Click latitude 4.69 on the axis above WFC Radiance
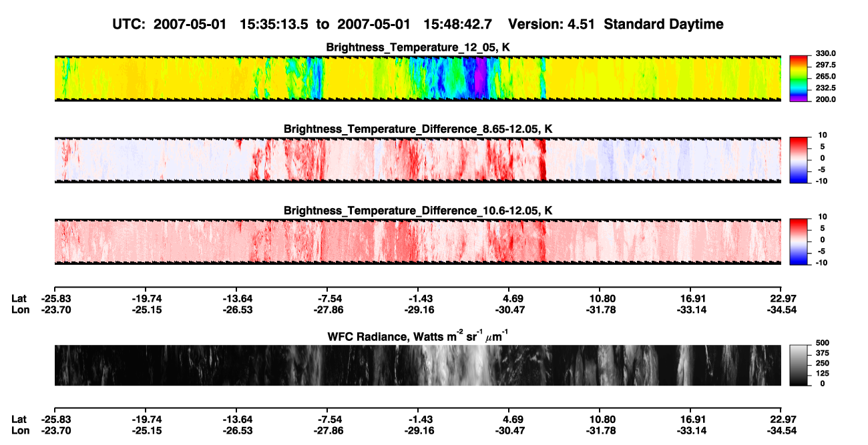The height and width of the screenshot is (445, 868). (x=510, y=299)
